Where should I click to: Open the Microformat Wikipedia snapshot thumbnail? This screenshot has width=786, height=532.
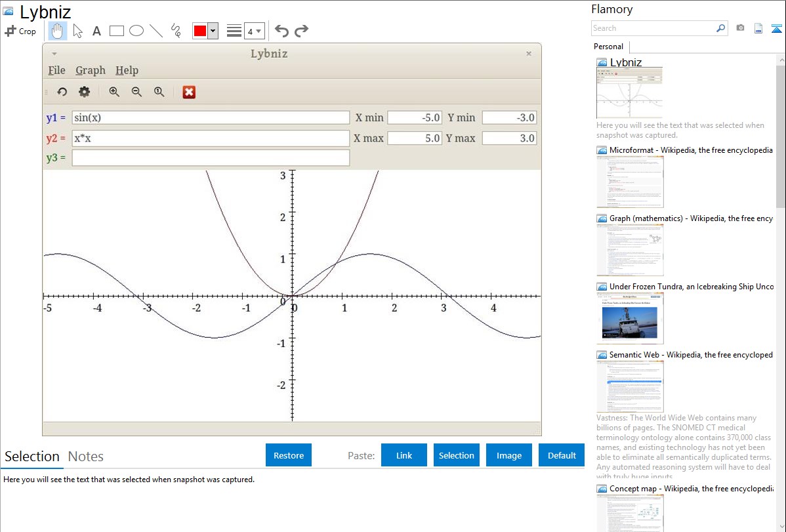click(x=630, y=182)
